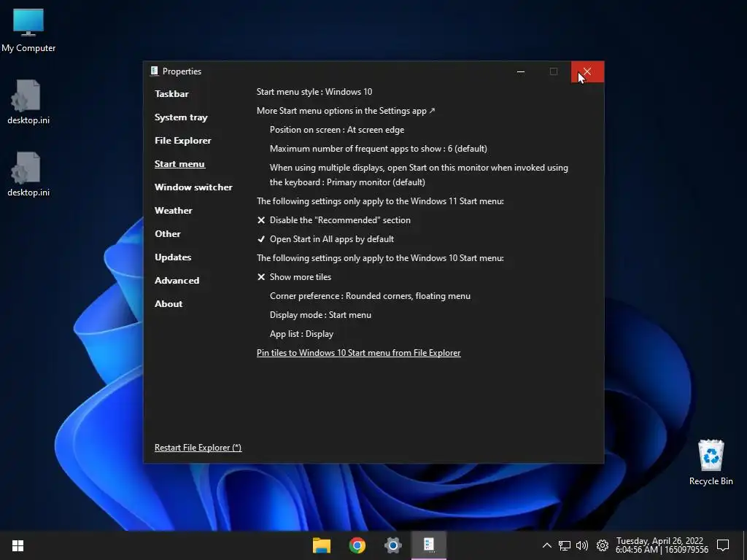The image size is (747, 560).
Task: Open the Other settings section
Action: click(x=168, y=234)
